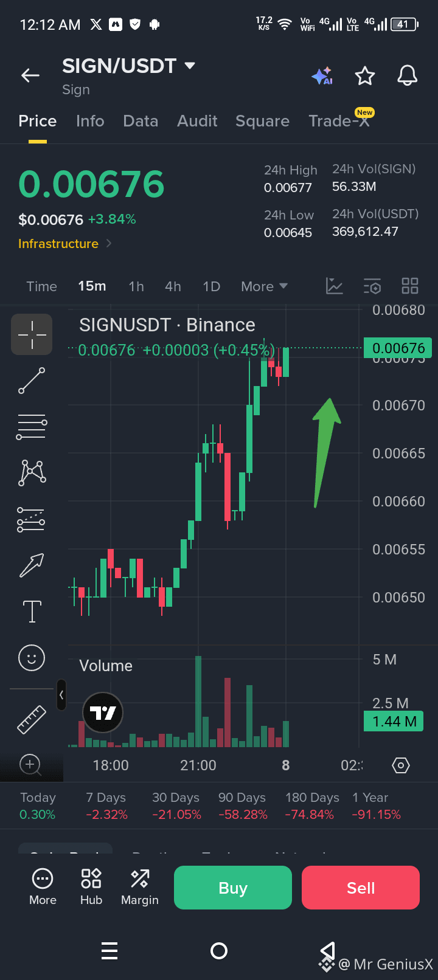Screen dimensions: 438x980
Task: Open Android recent apps menu button
Action: 109,951
